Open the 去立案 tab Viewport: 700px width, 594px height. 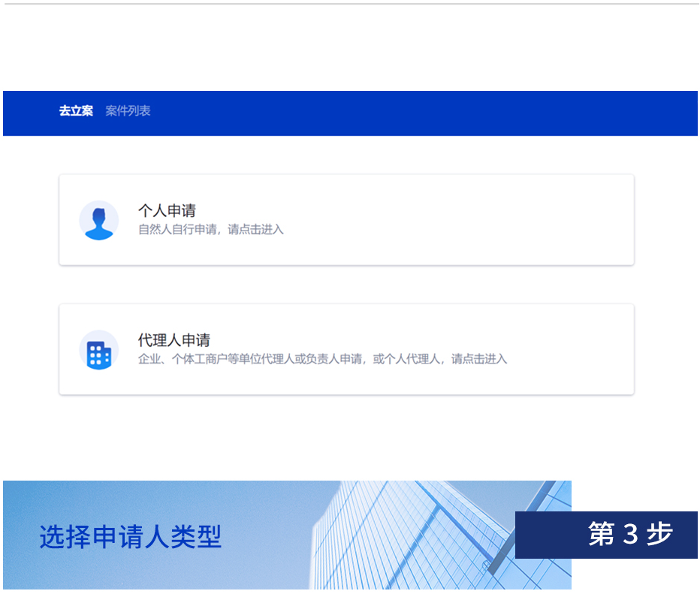coord(76,110)
